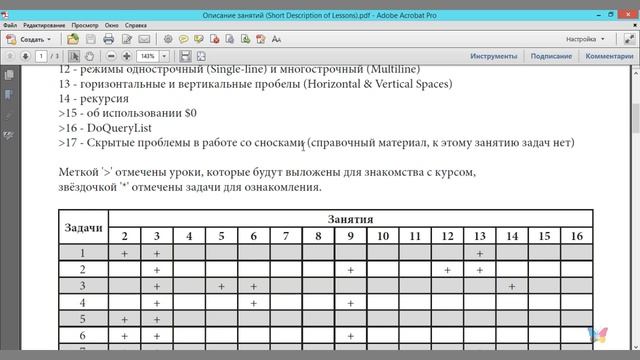Viewport: 640px width, 360px height.
Task: Click the Aa text recognition icon
Action: [x=276, y=39]
